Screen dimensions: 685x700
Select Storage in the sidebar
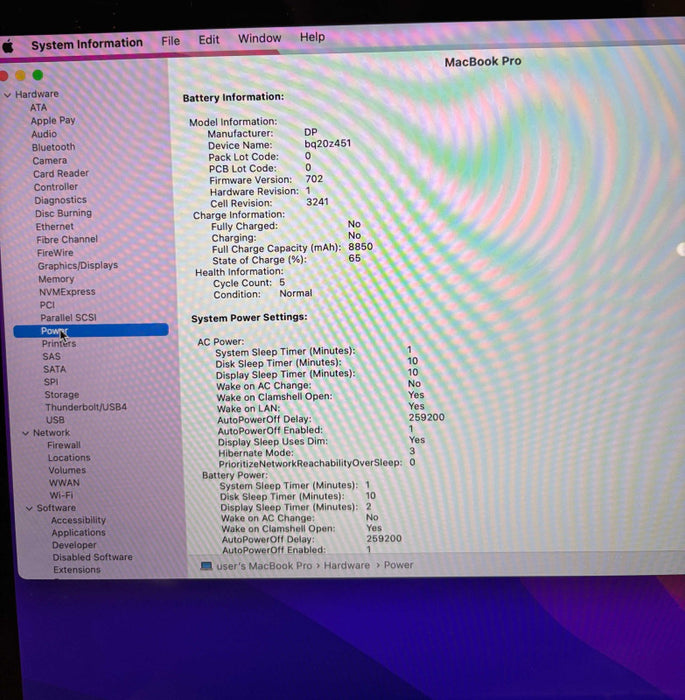click(62, 395)
